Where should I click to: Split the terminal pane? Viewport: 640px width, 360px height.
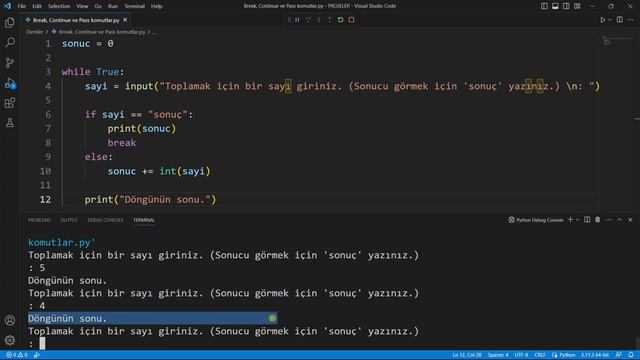[x=587, y=220]
